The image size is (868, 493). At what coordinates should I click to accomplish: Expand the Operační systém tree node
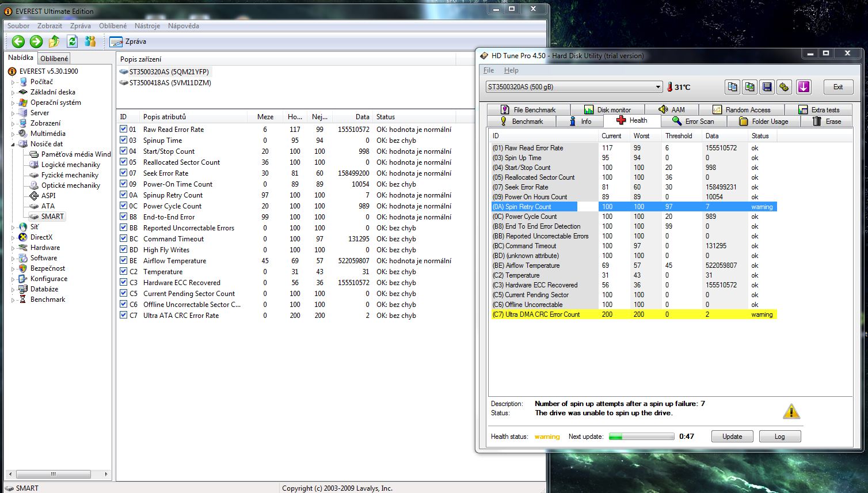(x=13, y=103)
